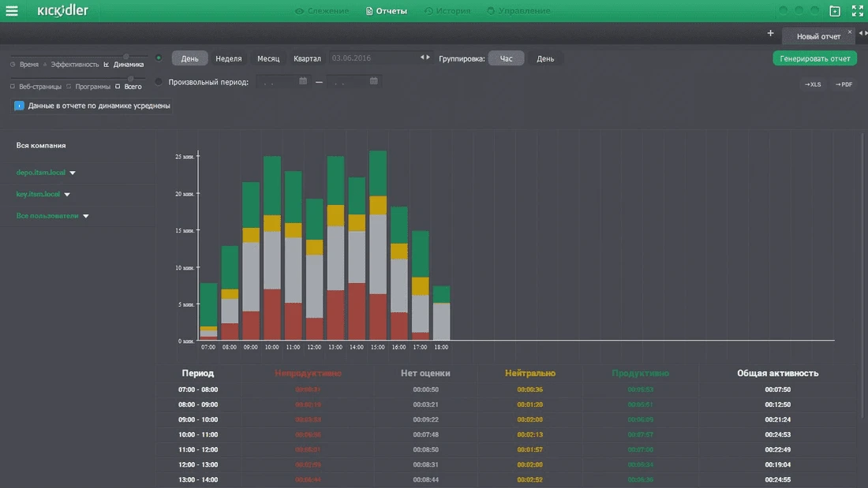
Task: Open the hamburger main menu
Action: [x=12, y=11]
